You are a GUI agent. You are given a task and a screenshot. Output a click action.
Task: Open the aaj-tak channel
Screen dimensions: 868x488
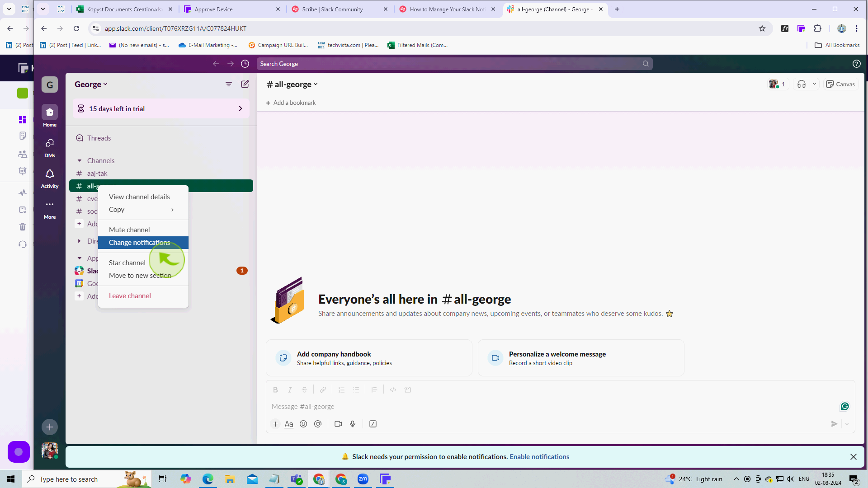pyautogui.click(x=161, y=174)
